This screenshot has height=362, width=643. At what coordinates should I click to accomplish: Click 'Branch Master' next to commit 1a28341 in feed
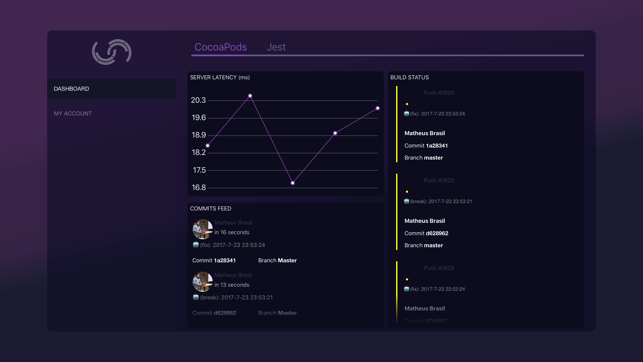277,260
